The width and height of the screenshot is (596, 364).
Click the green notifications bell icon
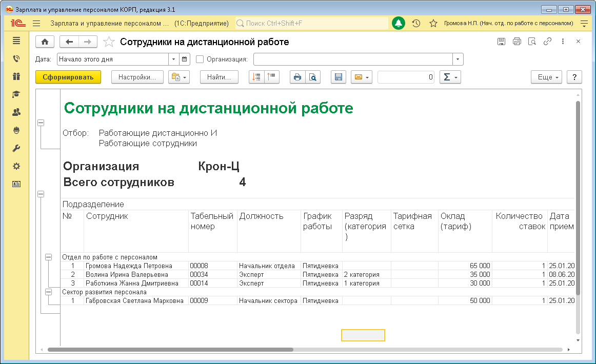pos(399,23)
